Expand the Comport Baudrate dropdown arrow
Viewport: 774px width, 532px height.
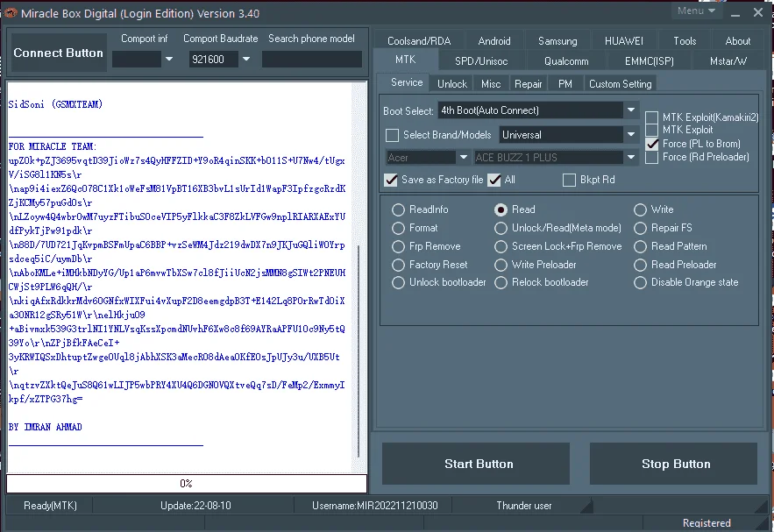[245, 60]
